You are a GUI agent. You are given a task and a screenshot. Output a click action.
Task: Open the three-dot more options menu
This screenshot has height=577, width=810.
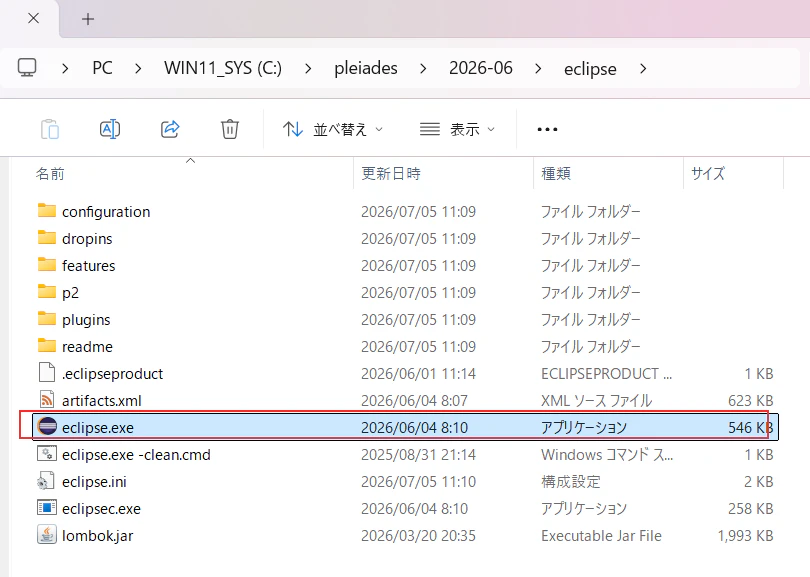547,129
